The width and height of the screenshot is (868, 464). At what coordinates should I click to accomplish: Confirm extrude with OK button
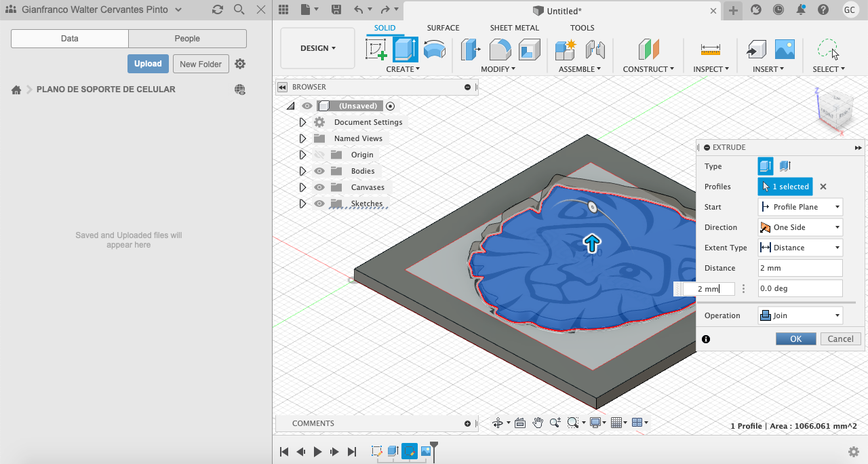point(796,339)
